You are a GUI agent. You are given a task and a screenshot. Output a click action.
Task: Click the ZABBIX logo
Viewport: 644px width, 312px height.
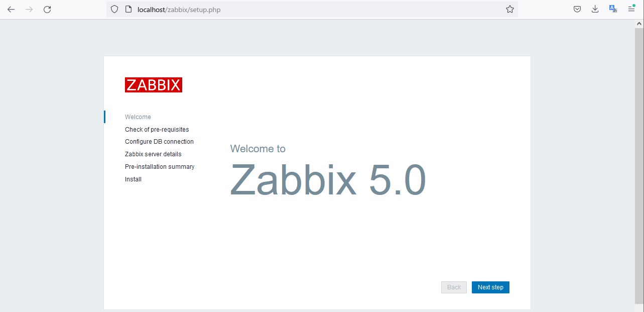tap(154, 85)
